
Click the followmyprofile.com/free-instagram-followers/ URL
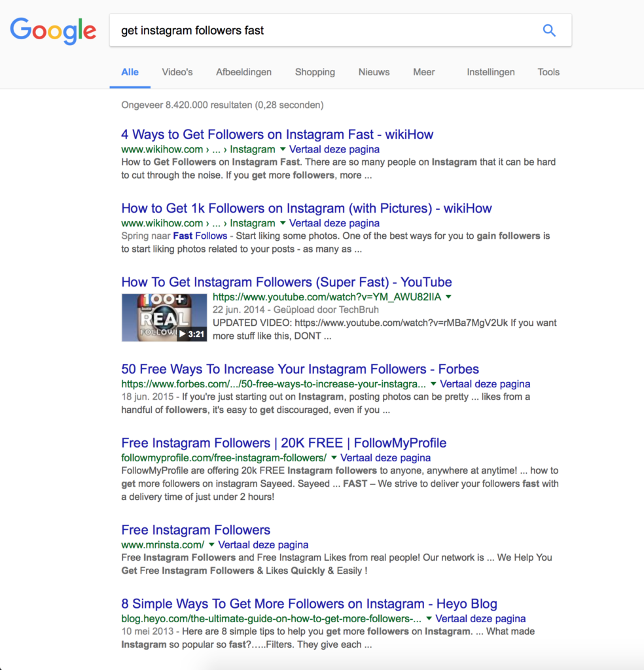pos(224,458)
